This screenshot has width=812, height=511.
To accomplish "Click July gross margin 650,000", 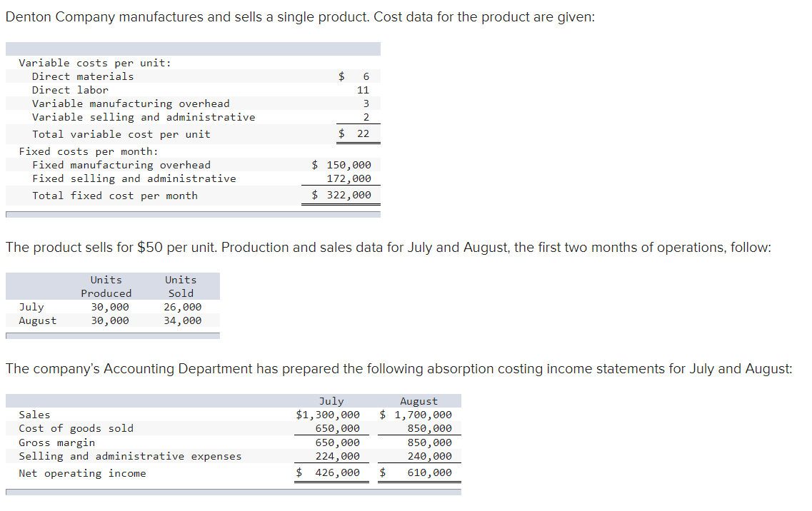I will click(337, 442).
